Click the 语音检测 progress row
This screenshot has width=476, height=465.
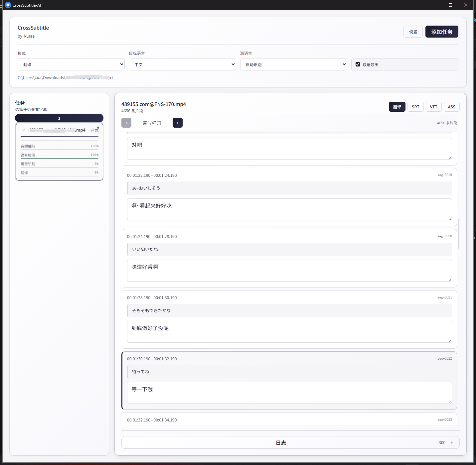point(60,155)
